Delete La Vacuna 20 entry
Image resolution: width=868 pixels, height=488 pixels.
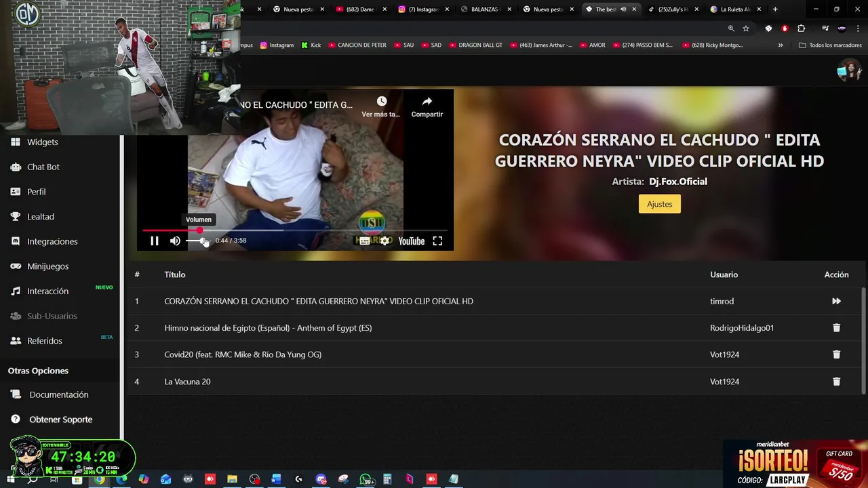pyautogui.click(x=836, y=382)
